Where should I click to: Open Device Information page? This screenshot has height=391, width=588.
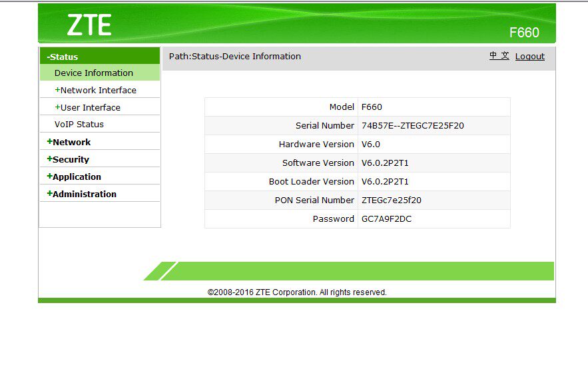(x=100, y=73)
